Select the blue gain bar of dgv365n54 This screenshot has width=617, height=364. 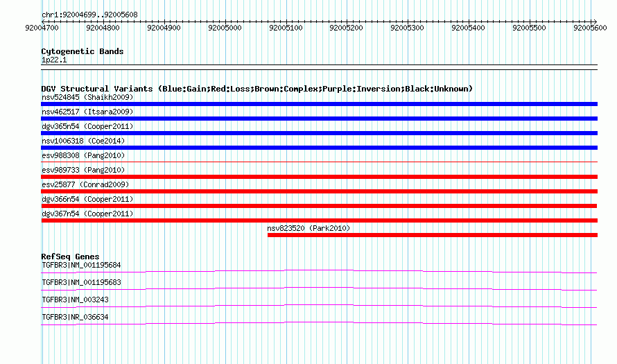(319, 133)
